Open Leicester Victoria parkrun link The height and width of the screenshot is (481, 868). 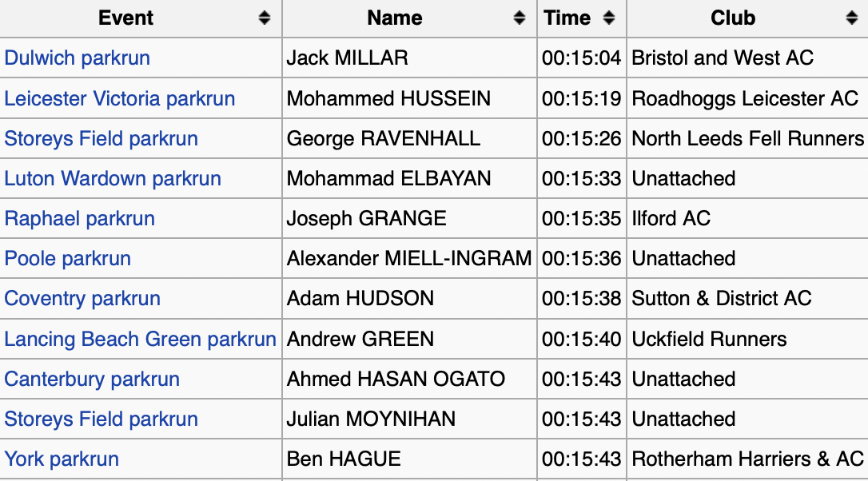click(120, 98)
